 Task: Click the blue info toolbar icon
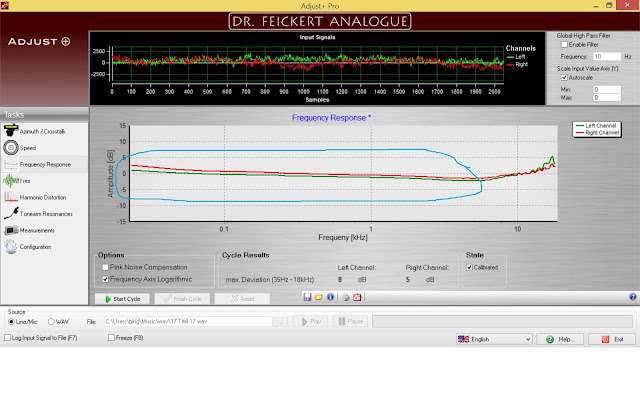(x=330, y=297)
